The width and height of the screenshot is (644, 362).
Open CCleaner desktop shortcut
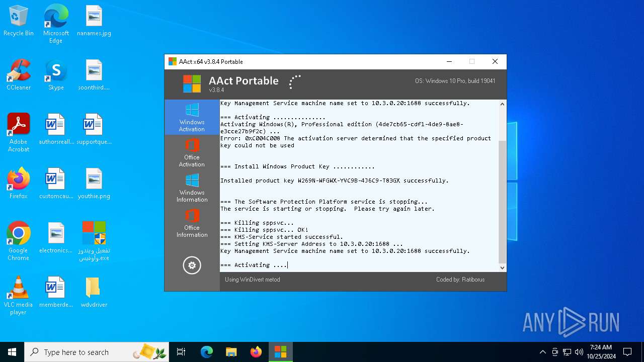19,75
